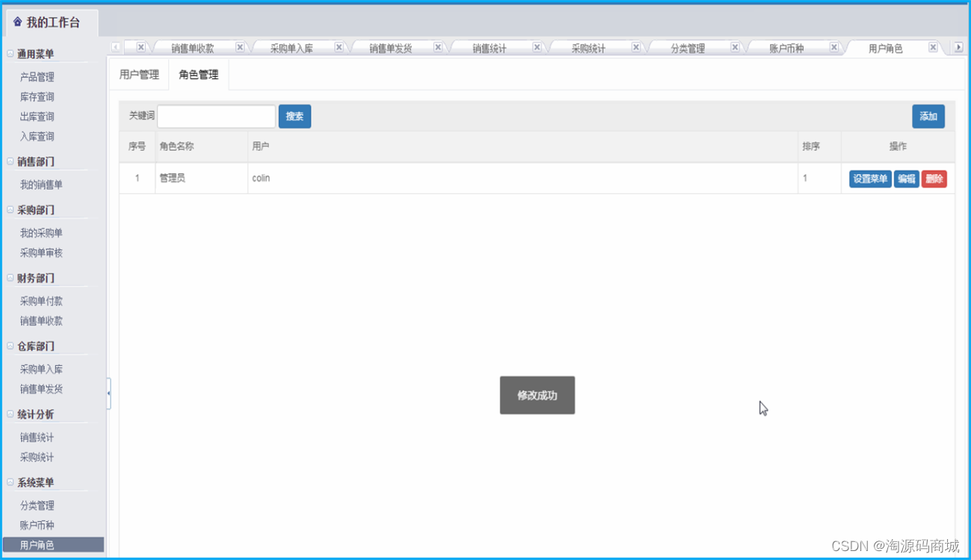Open 用户角色 in sidebar

[x=53, y=545]
